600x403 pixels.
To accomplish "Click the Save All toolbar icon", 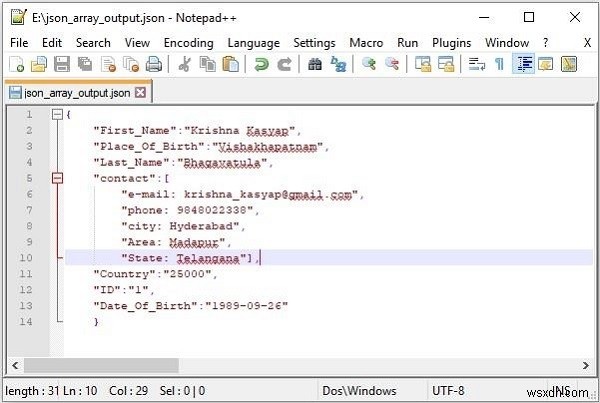I will (x=85, y=64).
